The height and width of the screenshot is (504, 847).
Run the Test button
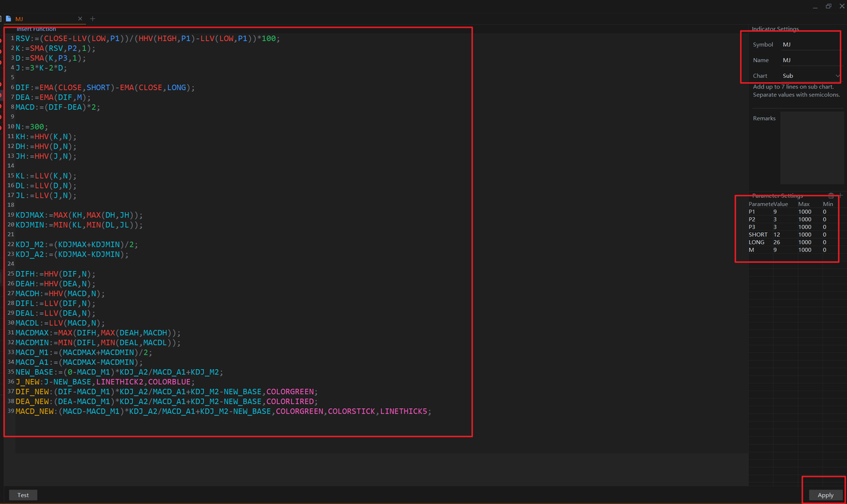23,495
